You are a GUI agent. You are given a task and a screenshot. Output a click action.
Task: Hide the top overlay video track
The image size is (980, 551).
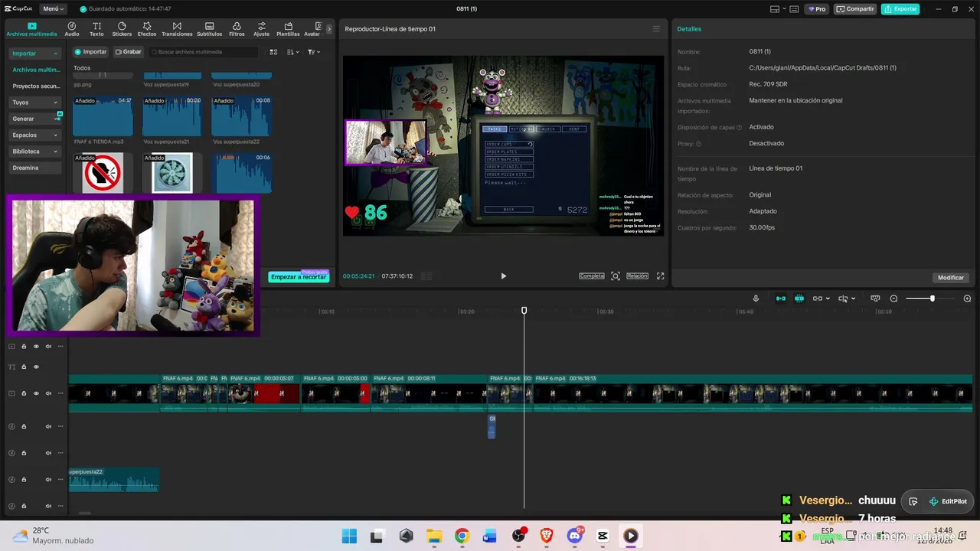click(36, 347)
